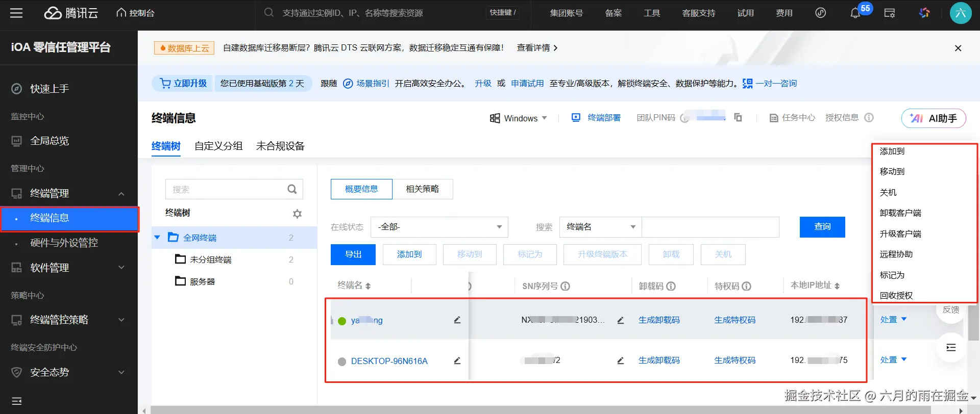
Task: Open the 任务中心 task center
Action: click(x=793, y=118)
